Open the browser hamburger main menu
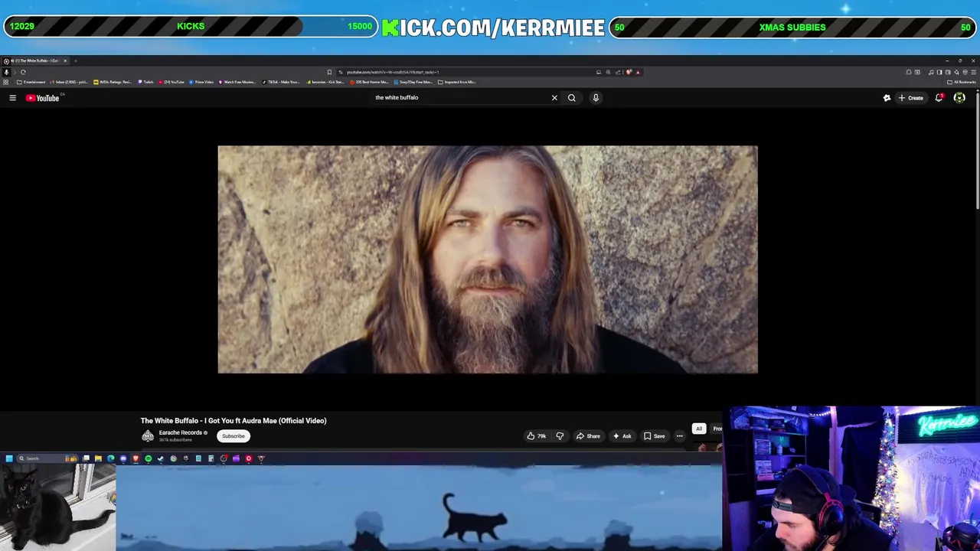The width and height of the screenshot is (980, 551). [x=973, y=72]
